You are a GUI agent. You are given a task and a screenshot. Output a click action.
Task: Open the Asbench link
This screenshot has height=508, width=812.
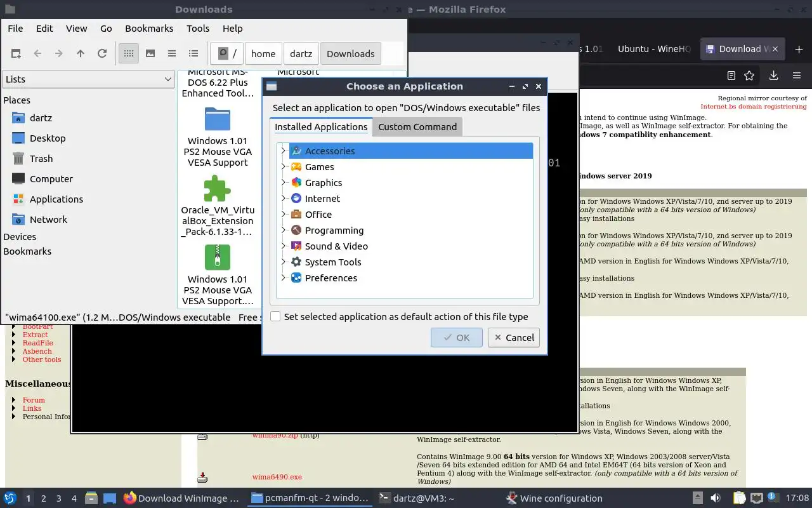tap(37, 351)
